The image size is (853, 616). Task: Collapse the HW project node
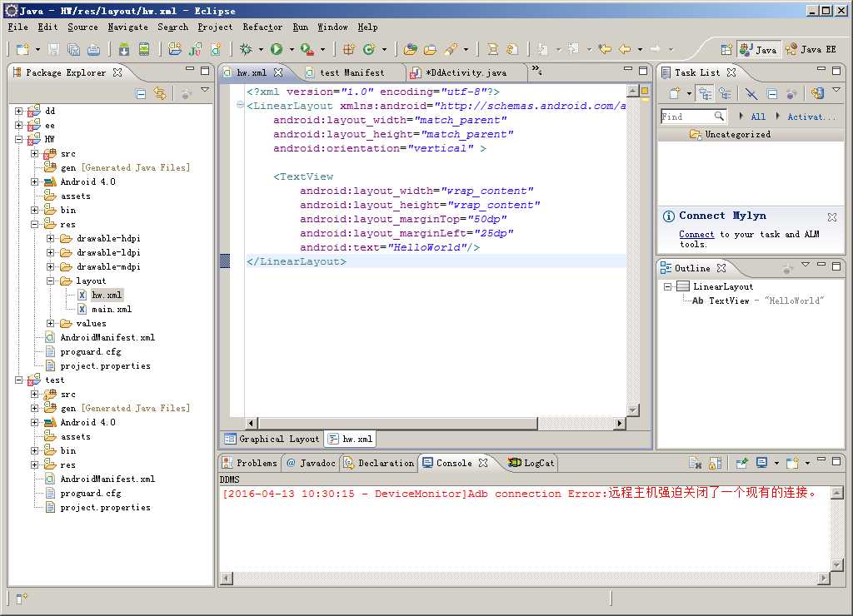pyautogui.click(x=18, y=139)
